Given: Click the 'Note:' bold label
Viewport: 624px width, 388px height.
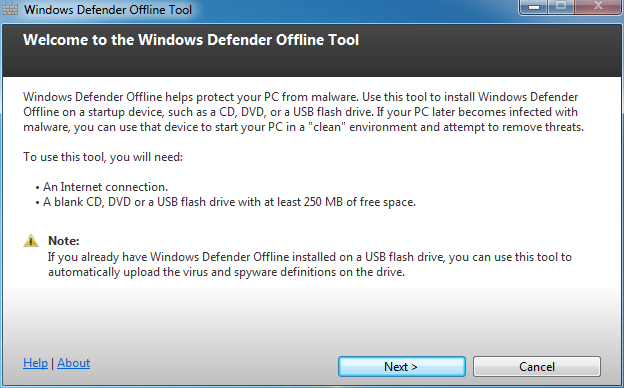Looking at the screenshot, I should [64, 241].
